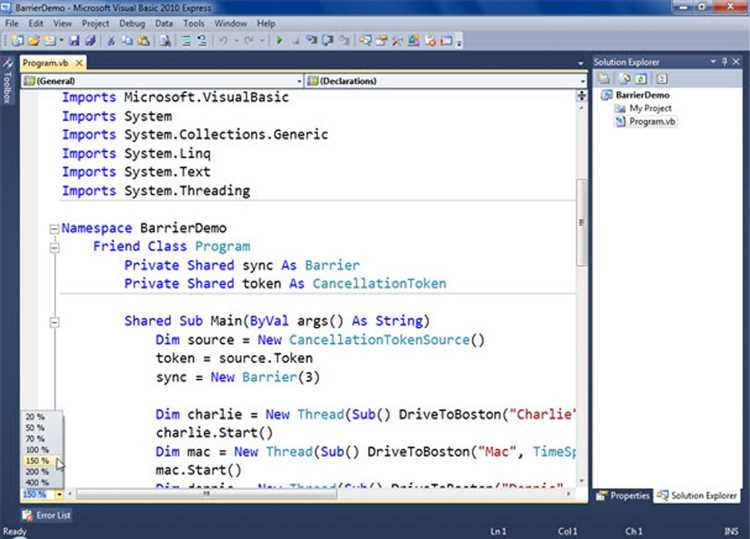
Task: Cut selection using the scissors icon
Action: coord(111,41)
